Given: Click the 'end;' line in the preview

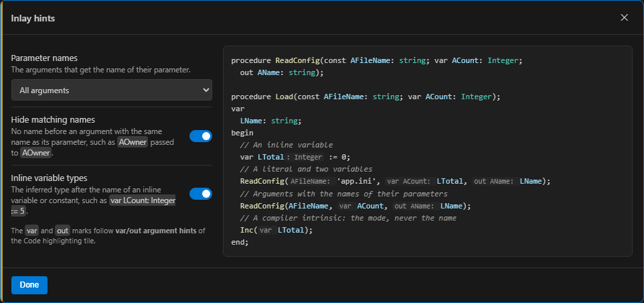Looking at the screenshot, I should [x=240, y=242].
